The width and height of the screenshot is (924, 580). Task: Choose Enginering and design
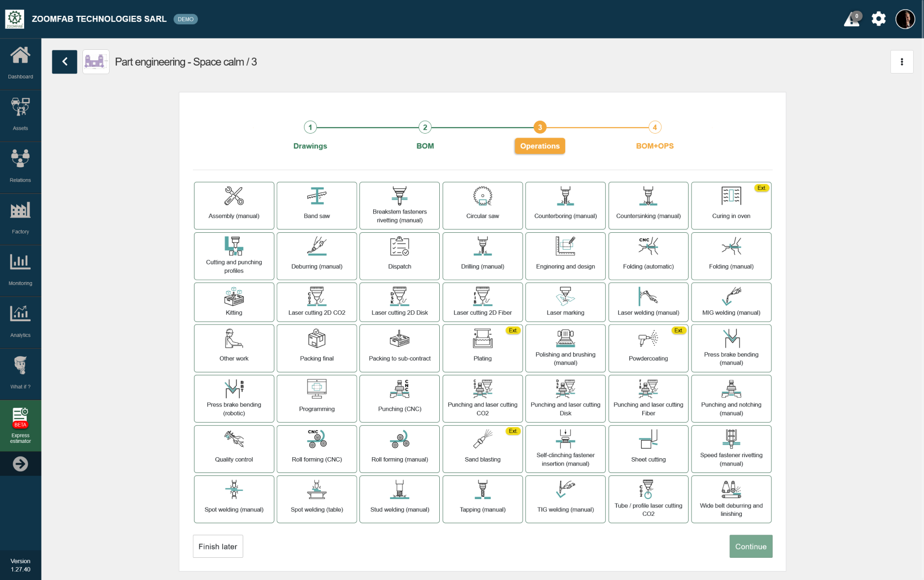(x=566, y=256)
